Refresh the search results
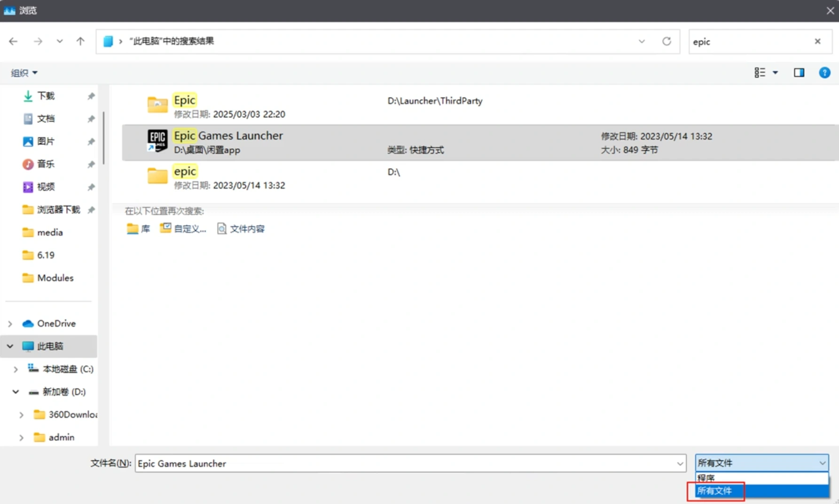 666,41
